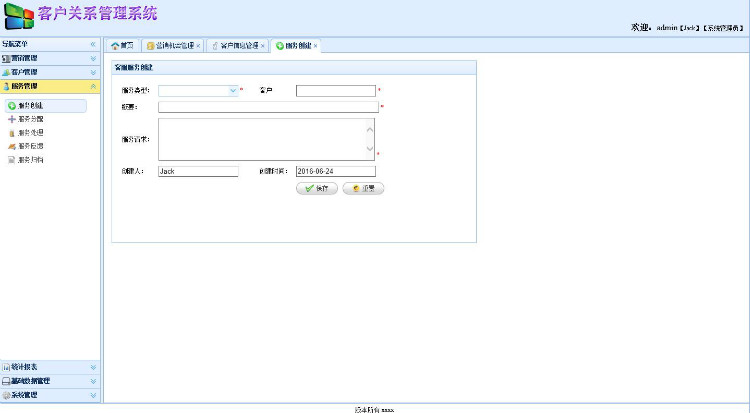750x413 pixels.
Task: Click the 客户关系管理系统 title text
Action: (98, 13)
